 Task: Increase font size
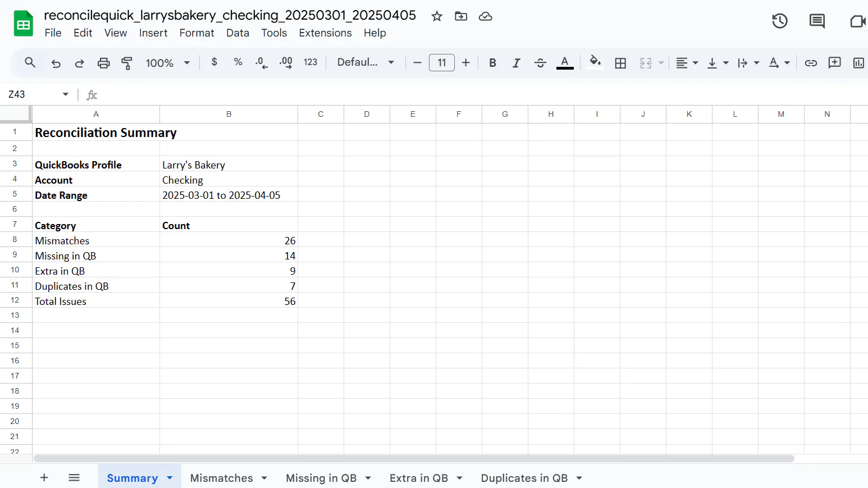(466, 63)
